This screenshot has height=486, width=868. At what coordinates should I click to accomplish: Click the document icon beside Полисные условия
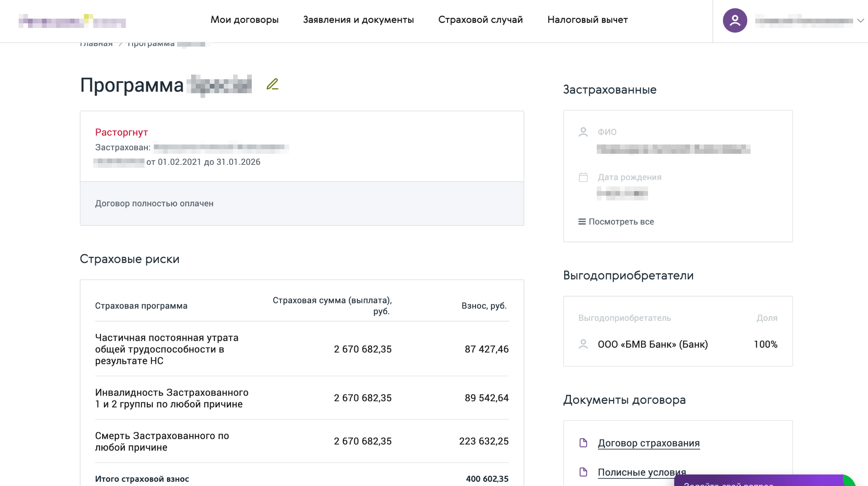[x=583, y=472]
